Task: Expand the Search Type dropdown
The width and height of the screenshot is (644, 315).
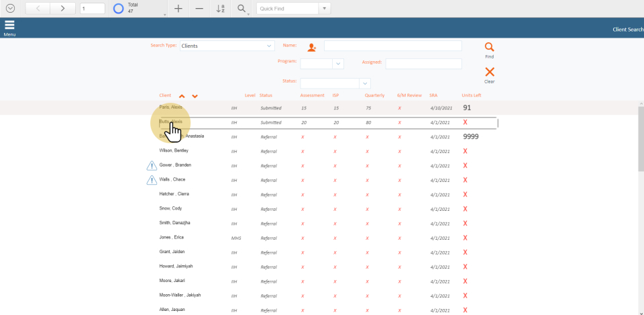Action: tap(270, 46)
